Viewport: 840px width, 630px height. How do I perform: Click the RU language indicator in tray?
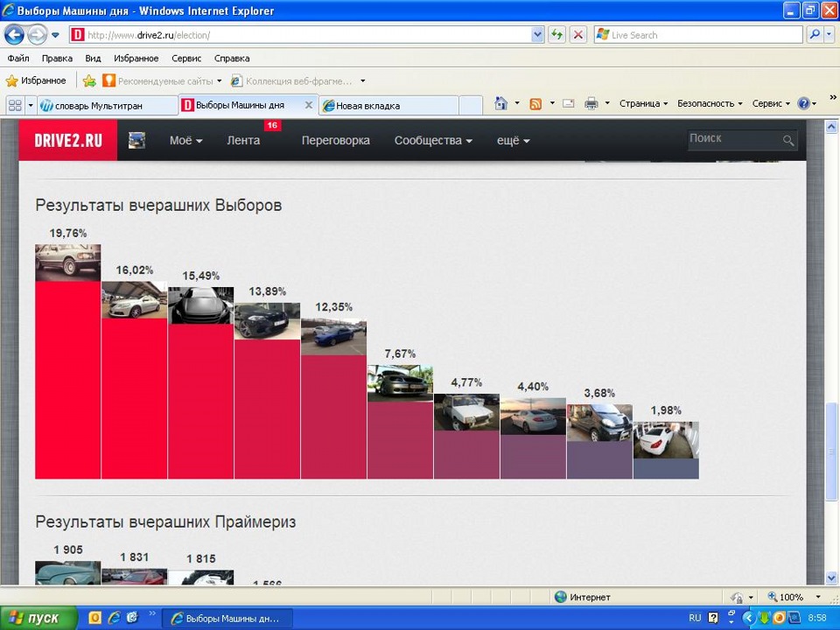point(695,618)
